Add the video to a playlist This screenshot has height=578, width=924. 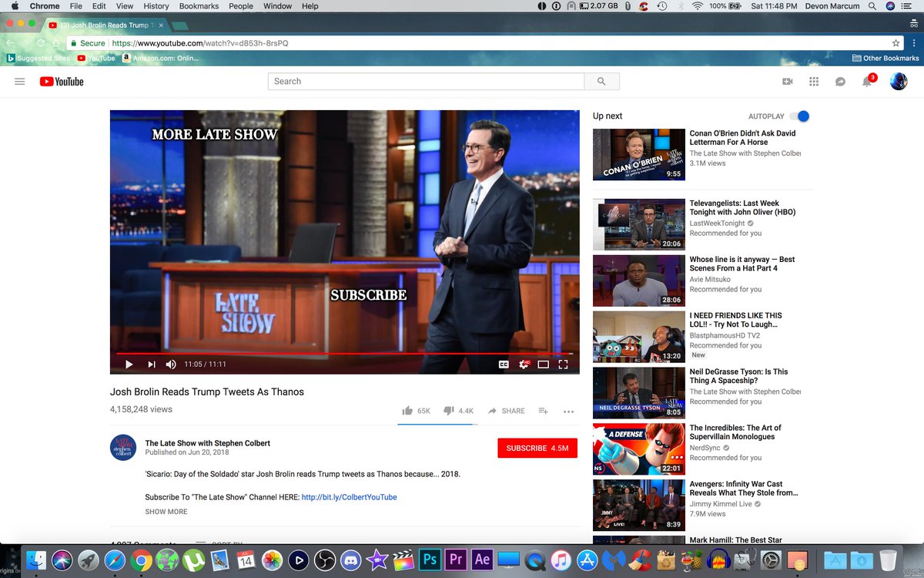(543, 411)
